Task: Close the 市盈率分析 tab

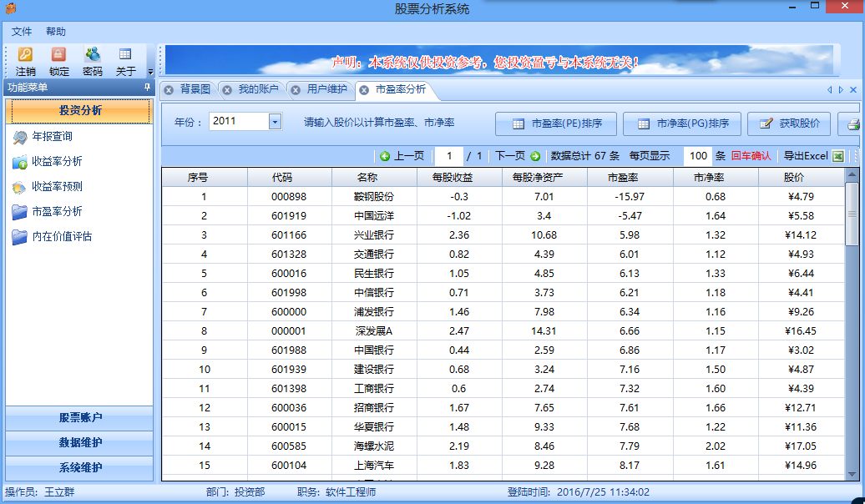Action: 364,90
